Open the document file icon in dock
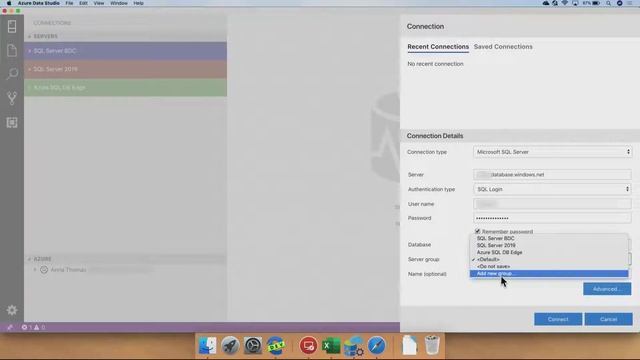This screenshot has height=360, width=640. tap(409, 345)
